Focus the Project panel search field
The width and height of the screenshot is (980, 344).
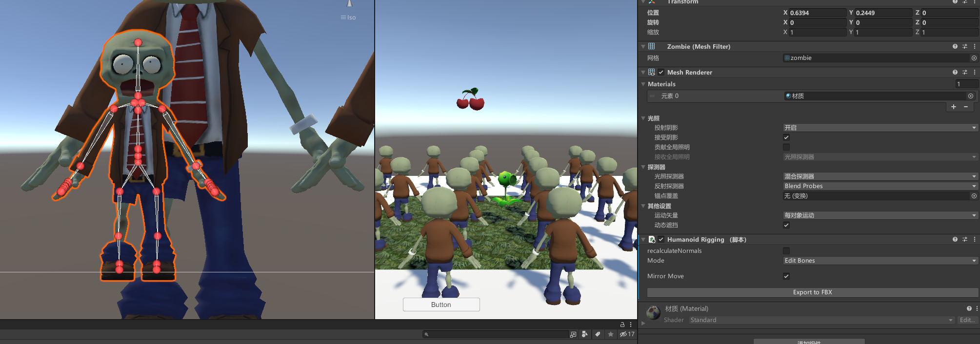[x=496, y=334]
